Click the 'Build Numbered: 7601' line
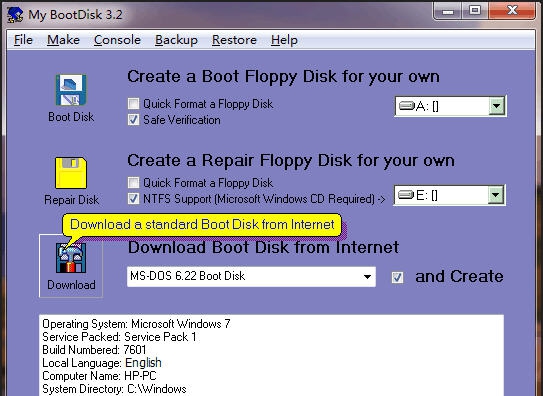 [94, 350]
